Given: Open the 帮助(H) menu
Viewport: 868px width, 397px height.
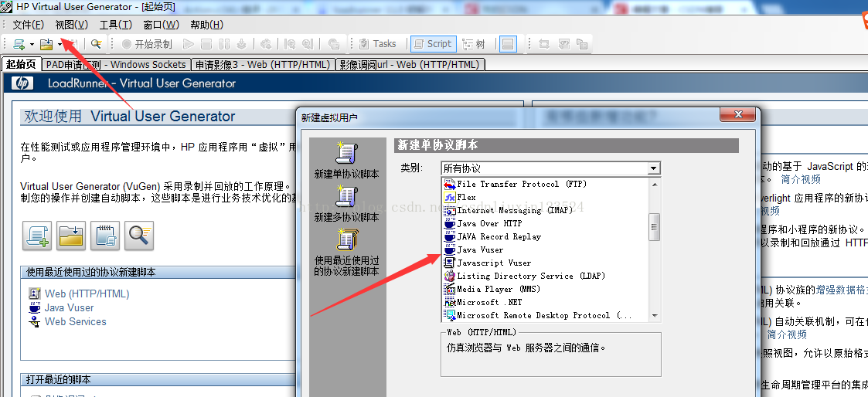Looking at the screenshot, I should (206, 24).
